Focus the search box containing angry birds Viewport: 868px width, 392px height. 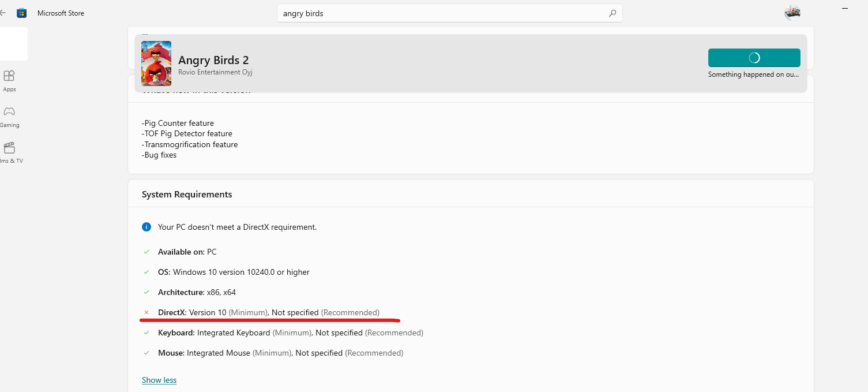pyautogui.click(x=450, y=13)
